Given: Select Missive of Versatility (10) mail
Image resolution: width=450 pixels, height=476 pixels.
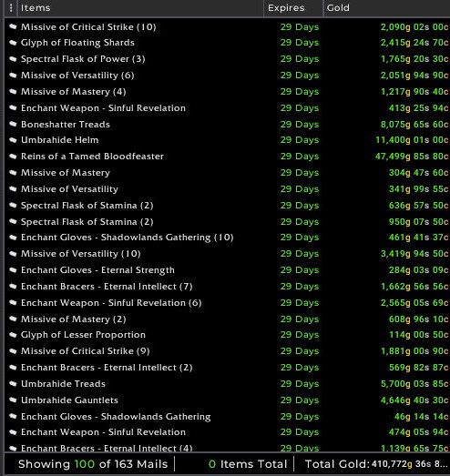Looking at the screenshot, I should click(x=80, y=254).
